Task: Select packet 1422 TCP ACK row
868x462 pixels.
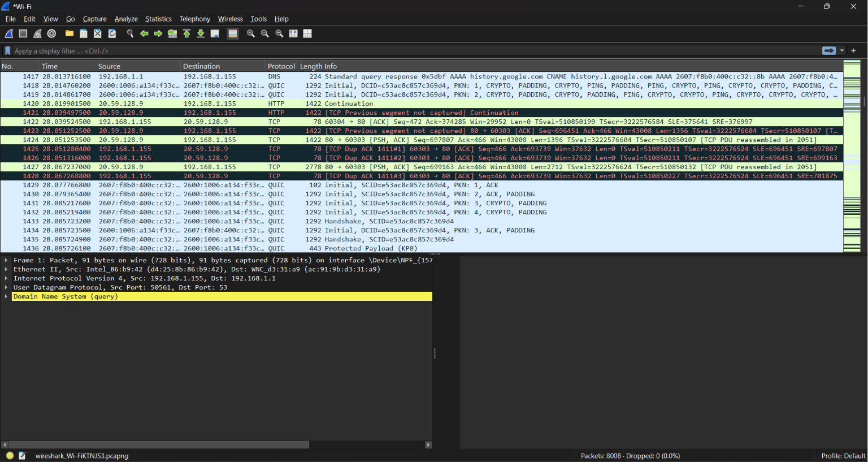Action: tap(422, 122)
